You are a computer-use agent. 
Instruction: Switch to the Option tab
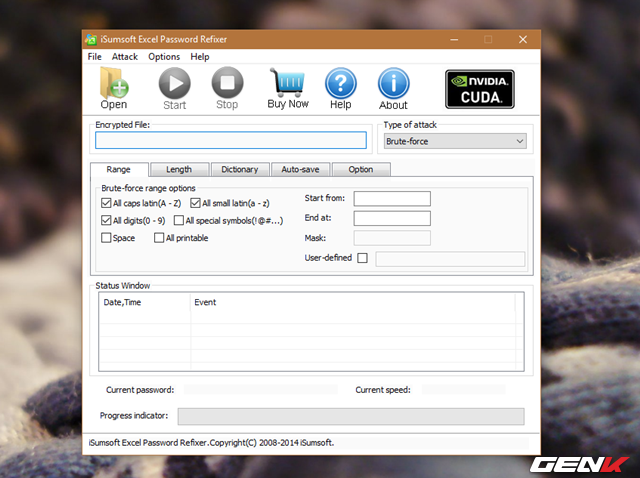(x=361, y=169)
